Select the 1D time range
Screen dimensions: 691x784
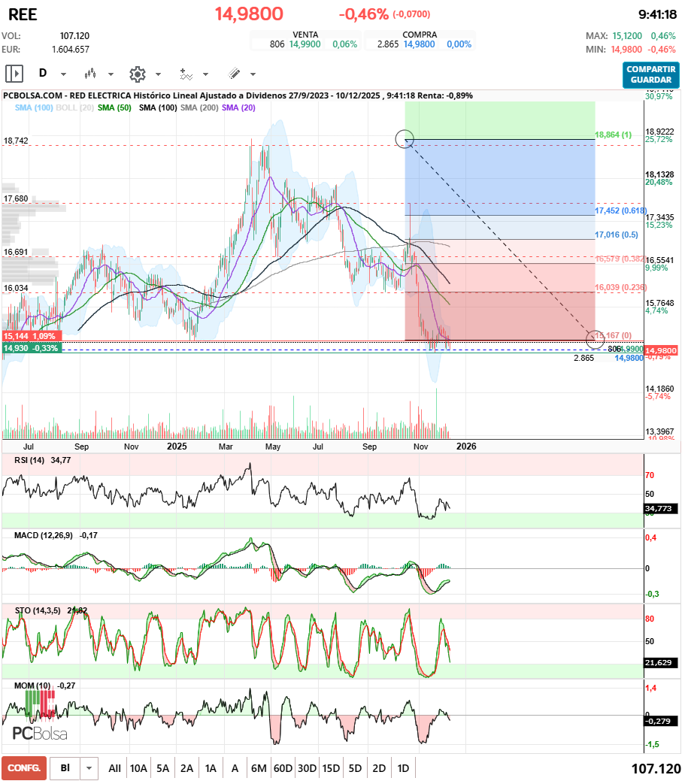click(403, 768)
